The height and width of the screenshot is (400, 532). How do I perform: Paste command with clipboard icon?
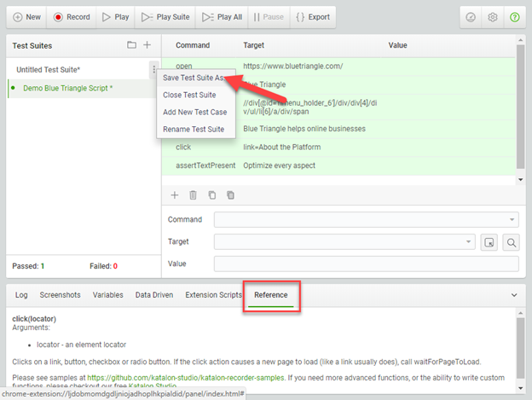[230, 195]
